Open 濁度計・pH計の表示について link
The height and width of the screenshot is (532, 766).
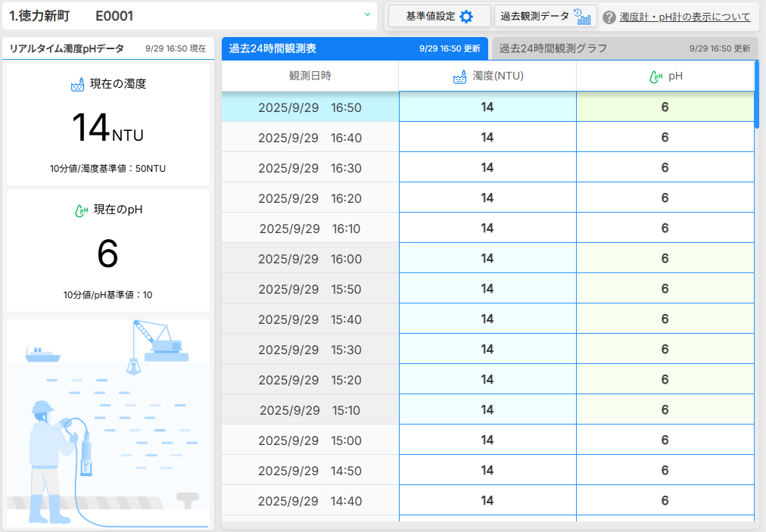pyautogui.click(x=684, y=17)
